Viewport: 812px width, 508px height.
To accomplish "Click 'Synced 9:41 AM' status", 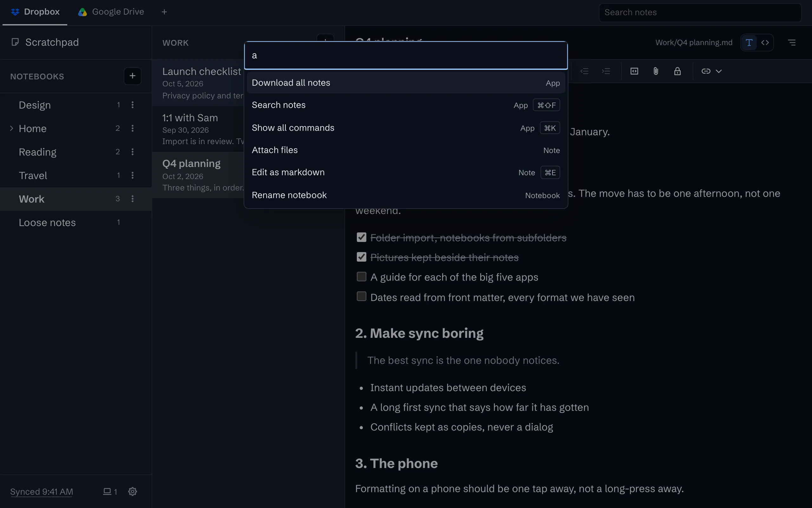I will (x=42, y=491).
